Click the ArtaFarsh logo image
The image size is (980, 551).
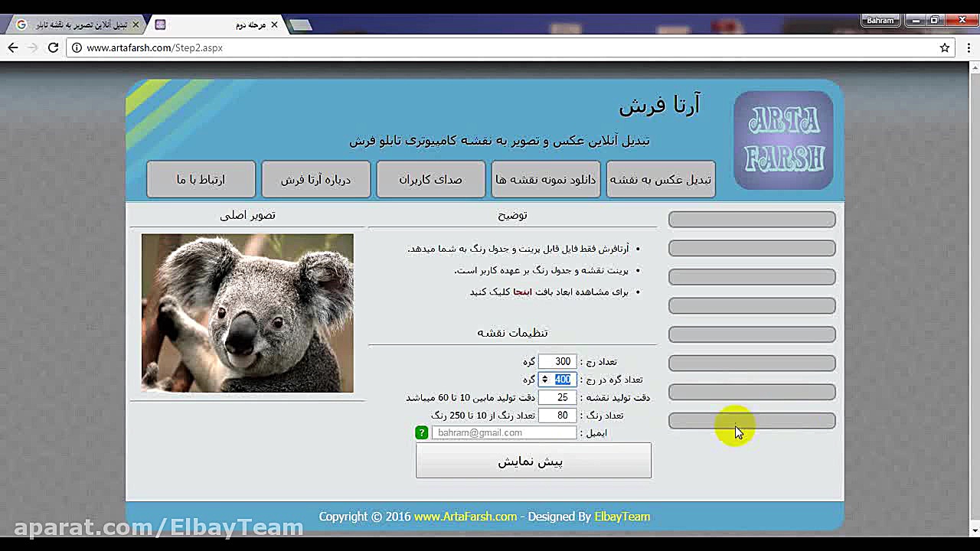(x=782, y=139)
